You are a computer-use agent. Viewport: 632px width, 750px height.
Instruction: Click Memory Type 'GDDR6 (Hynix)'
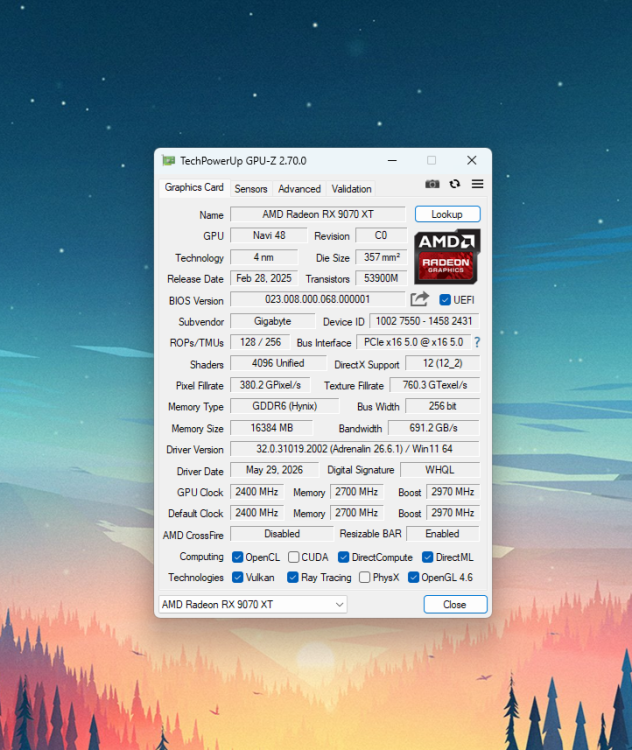(x=285, y=406)
